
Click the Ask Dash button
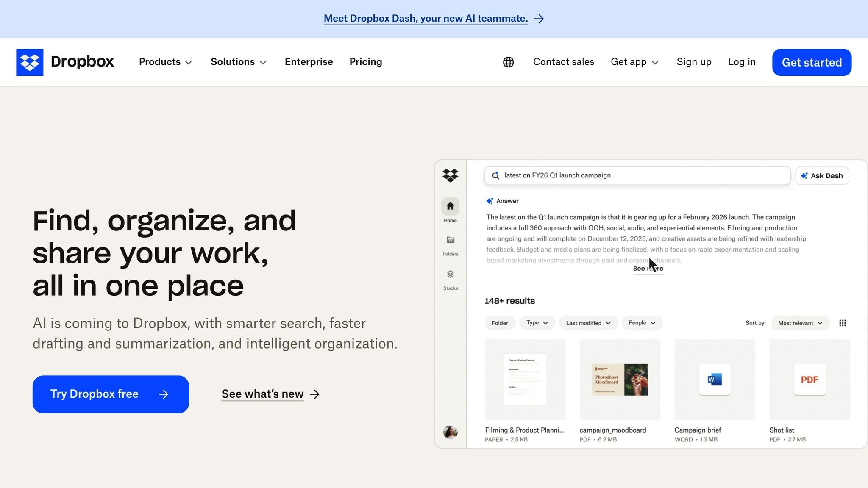[x=822, y=175]
